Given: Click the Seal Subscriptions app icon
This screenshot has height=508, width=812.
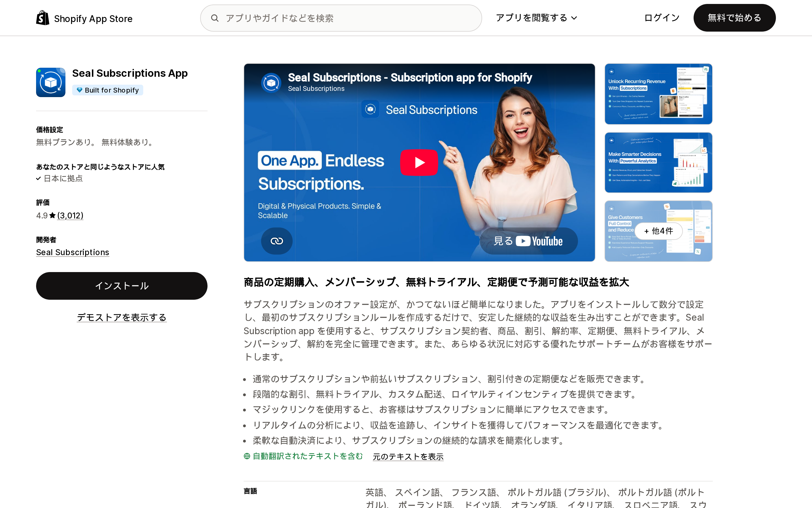Looking at the screenshot, I should (51, 82).
